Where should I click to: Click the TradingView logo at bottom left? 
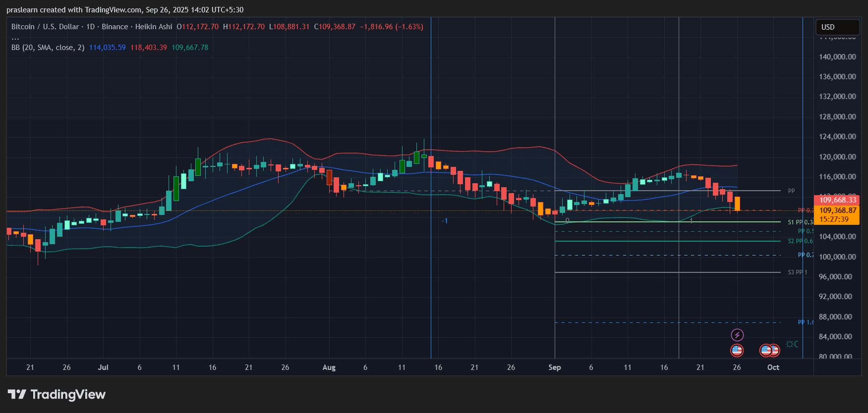(x=57, y=395)
